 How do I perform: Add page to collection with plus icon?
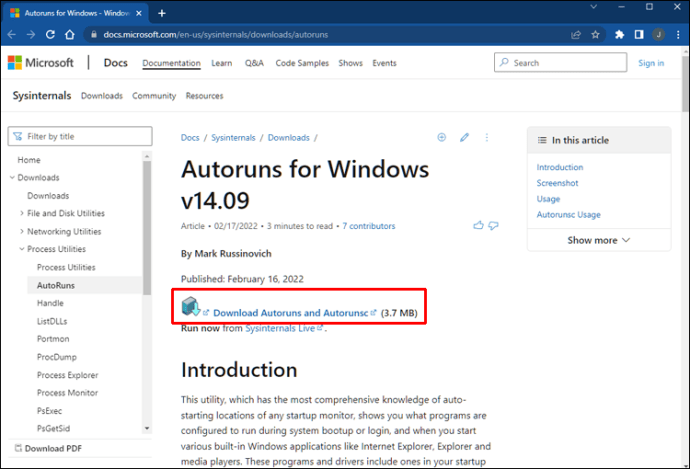[x=442, y=137]
